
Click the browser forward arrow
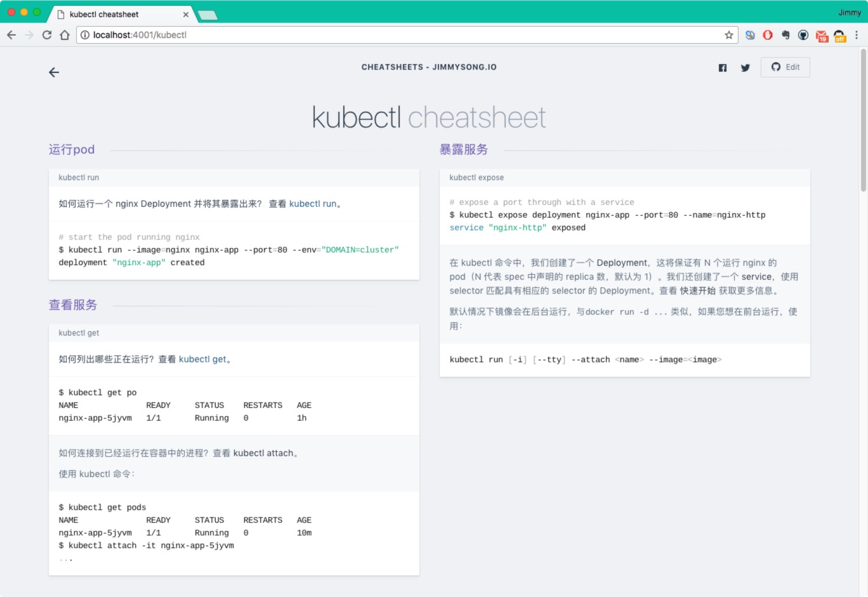click(29, 35)
